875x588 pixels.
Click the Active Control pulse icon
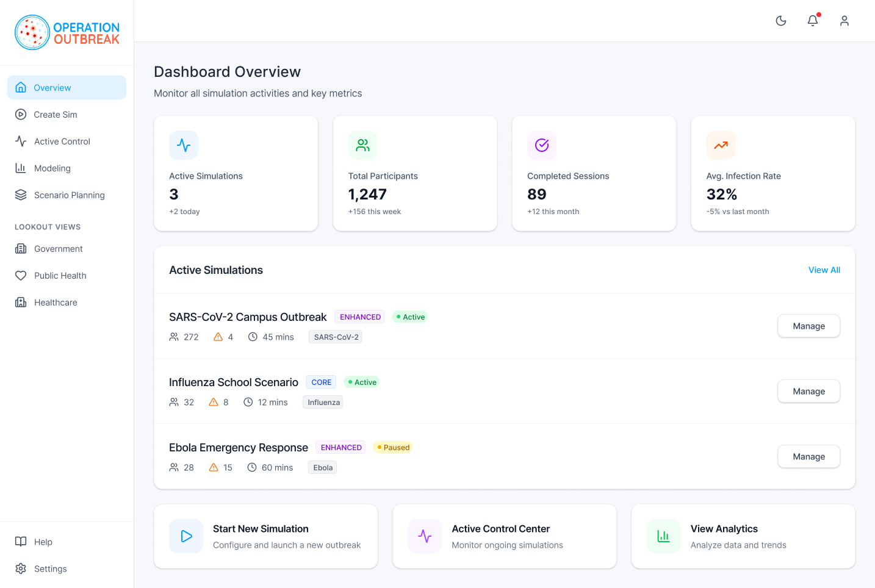point(21,141)
